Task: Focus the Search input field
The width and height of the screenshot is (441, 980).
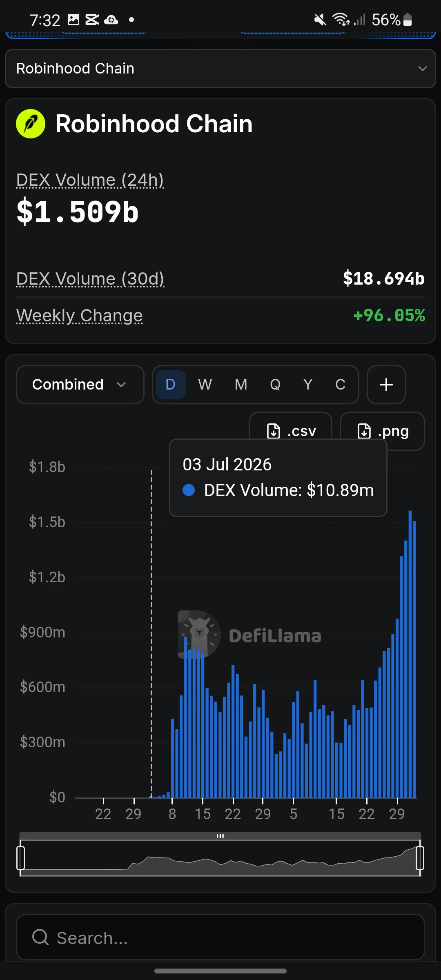Action: pos(220,937)
